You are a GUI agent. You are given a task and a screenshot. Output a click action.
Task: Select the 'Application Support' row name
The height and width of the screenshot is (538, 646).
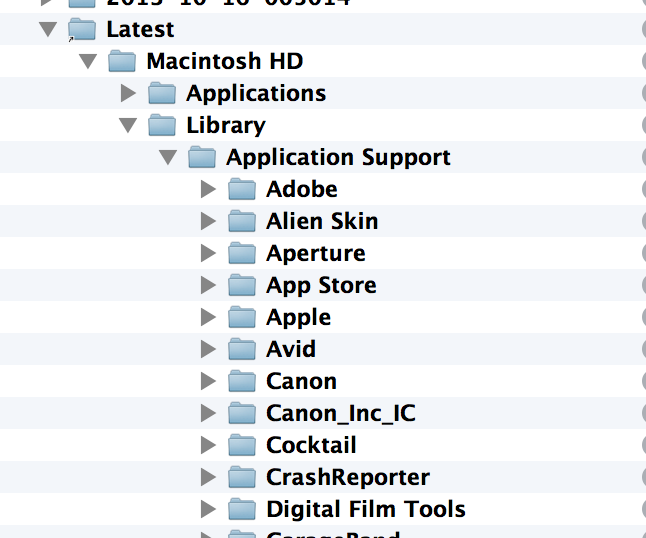pos(338,158)
